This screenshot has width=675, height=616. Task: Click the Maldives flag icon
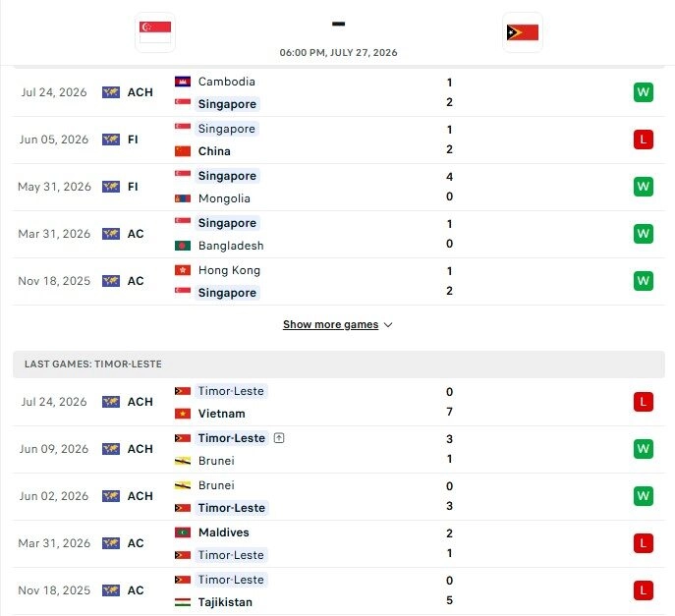183,532
